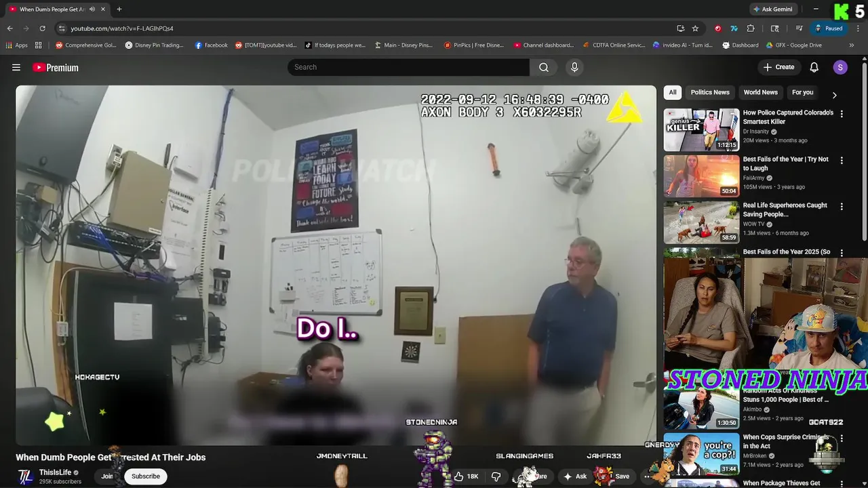This screenshot has height=488, width=868.
Task: Click the Ask button below video
Action: click(x=574, y=476)
